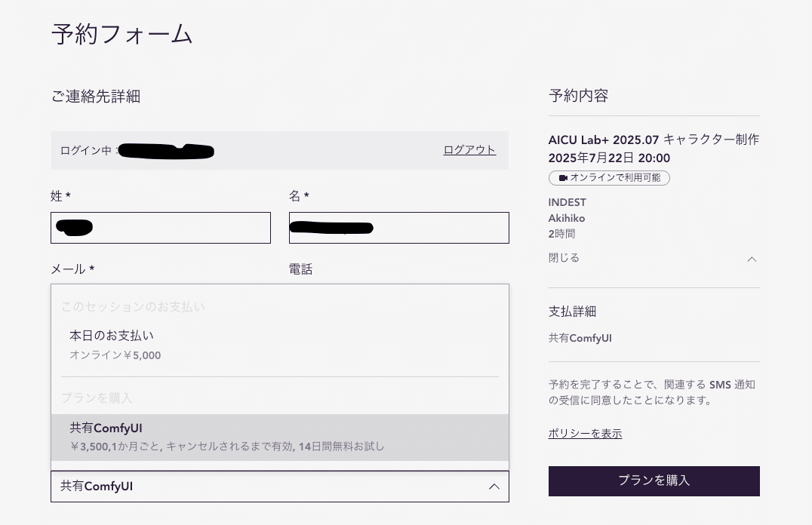Image resolution: width=812 pixels, height=525 pixels.
Task: Select the 共有ComfyUI plan option in list
Action: (280, 437)
